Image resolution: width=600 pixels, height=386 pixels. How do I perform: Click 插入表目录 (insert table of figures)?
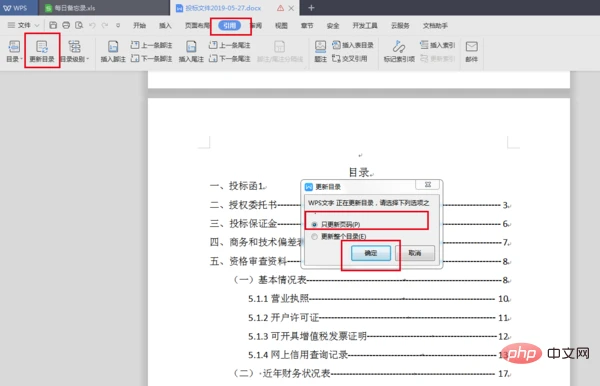pyautogui.click(x=352, y=45)
